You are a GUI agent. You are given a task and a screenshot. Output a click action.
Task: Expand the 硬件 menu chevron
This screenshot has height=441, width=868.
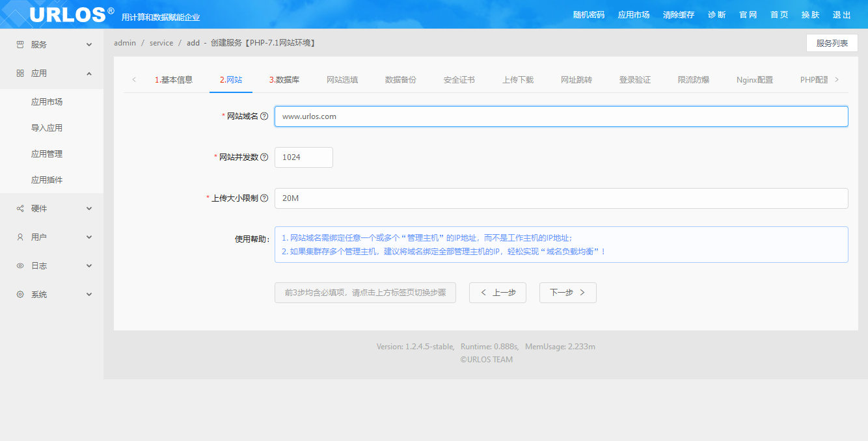[89, 209]
